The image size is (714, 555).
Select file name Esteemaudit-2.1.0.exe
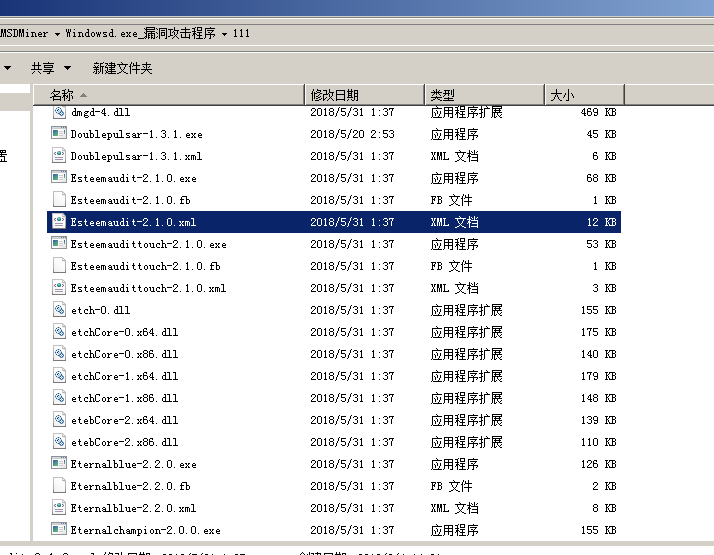(x=133, y=178)
